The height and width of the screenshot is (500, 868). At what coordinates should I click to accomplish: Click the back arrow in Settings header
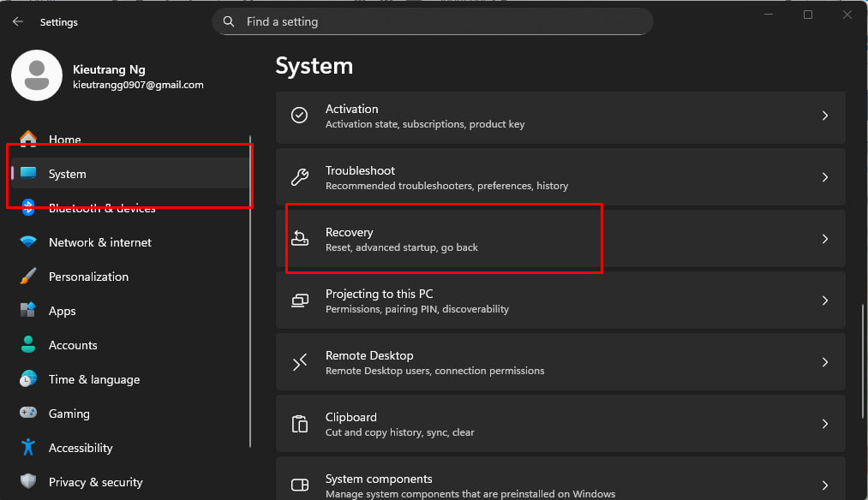tap(18, 22)
